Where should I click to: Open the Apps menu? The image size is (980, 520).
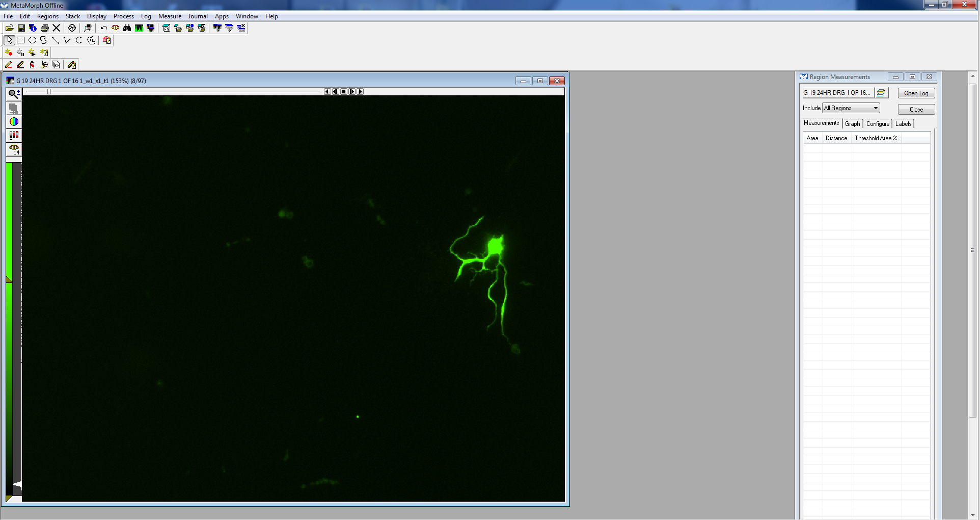pyautogui.click(x=222, y=16)
